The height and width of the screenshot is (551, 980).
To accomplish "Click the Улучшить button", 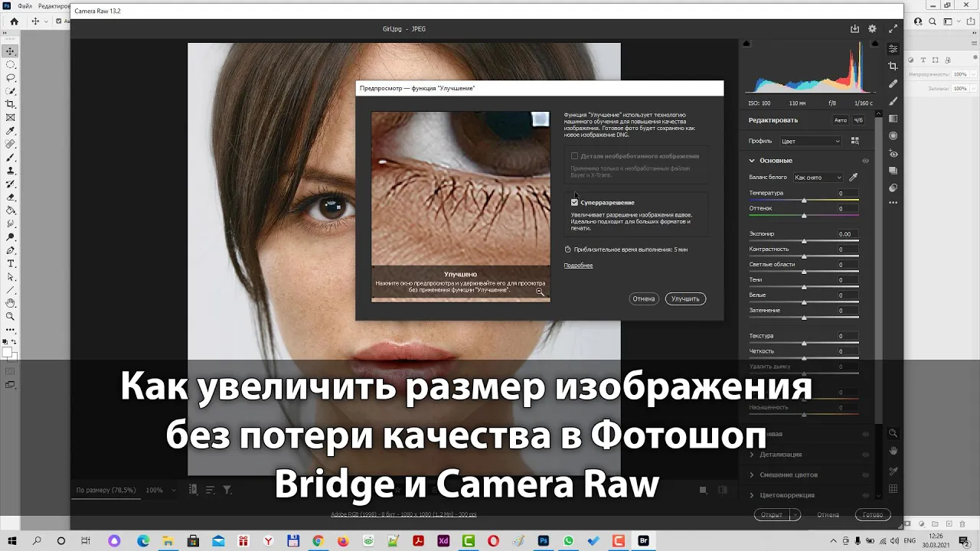I will click(x=685, y=299).
